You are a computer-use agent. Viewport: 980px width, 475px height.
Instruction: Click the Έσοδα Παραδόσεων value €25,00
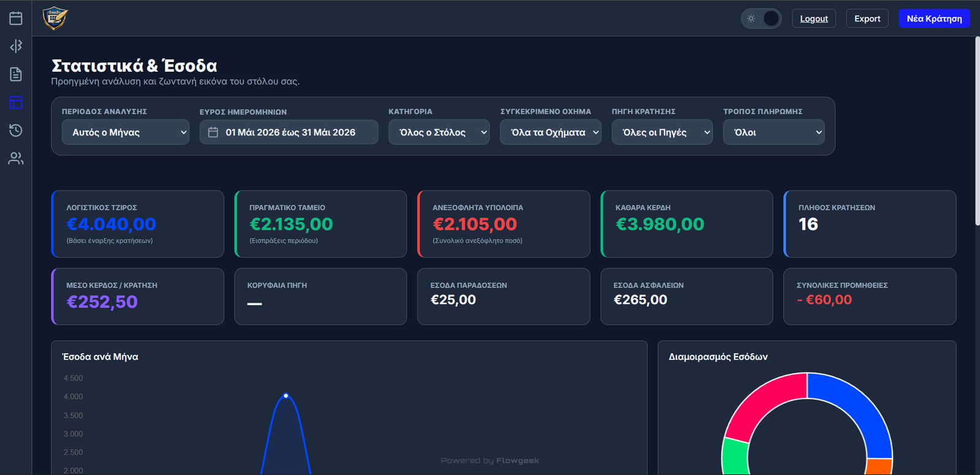pos(453,300)
